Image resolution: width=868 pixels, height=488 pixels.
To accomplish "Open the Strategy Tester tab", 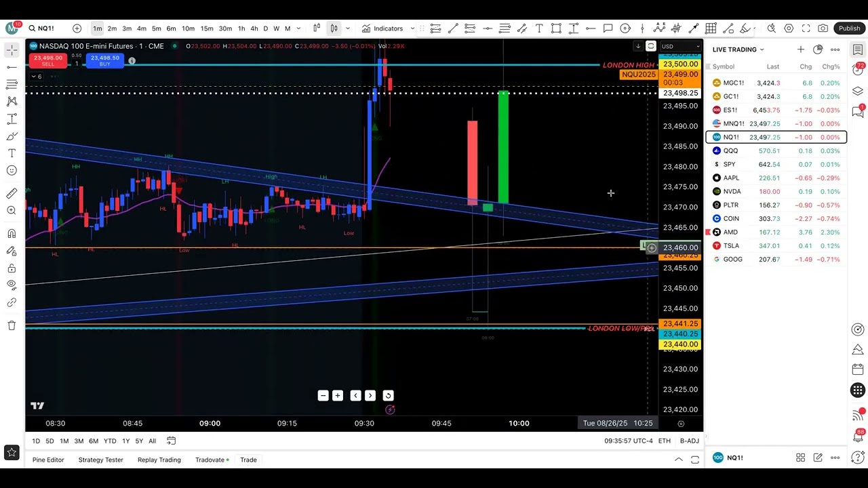I will click(x=100, y=460).
